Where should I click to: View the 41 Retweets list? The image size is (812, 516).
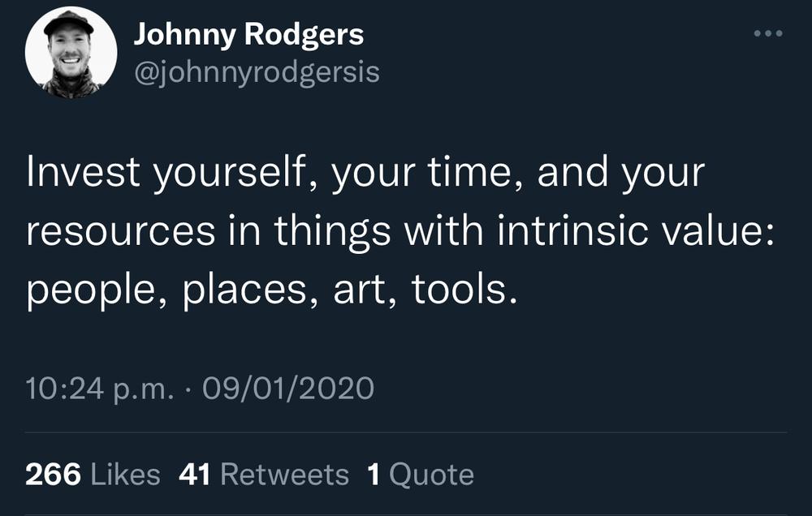pyautogui.click(x=264, y=475)
